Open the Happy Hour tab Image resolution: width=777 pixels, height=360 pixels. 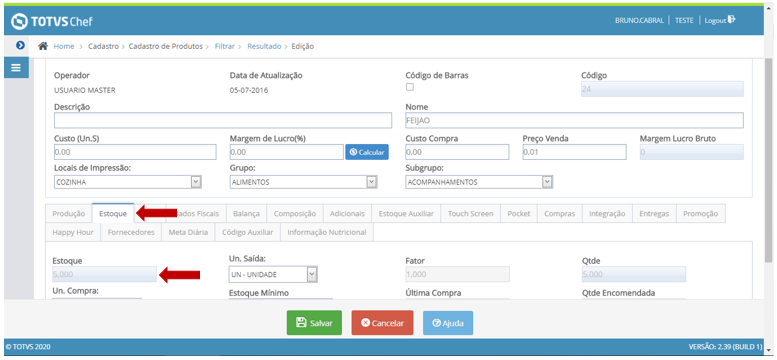tap(73, 232)
